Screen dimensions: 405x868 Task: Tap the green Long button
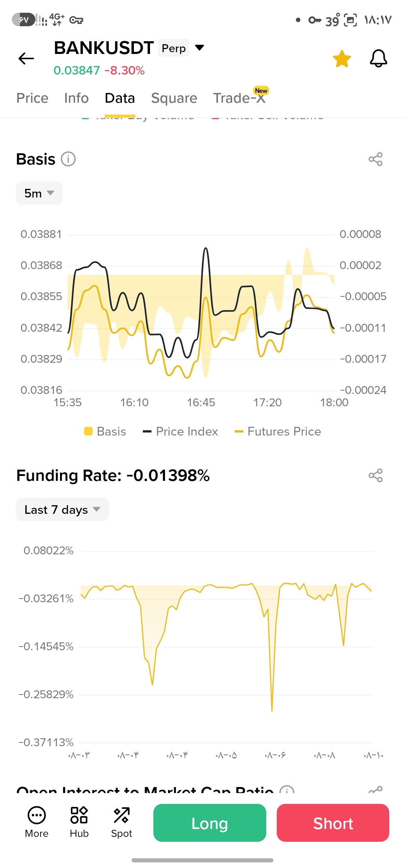(210, 823)
